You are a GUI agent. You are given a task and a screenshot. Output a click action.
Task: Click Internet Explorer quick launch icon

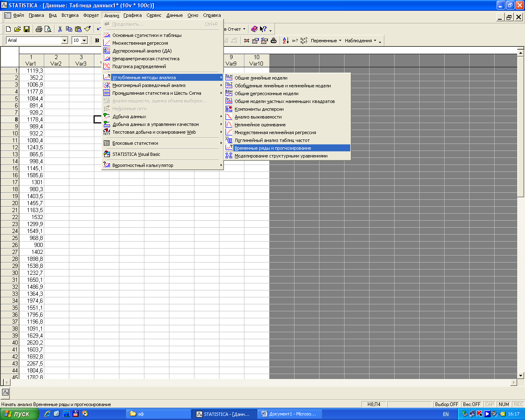[x=48, y=414]
